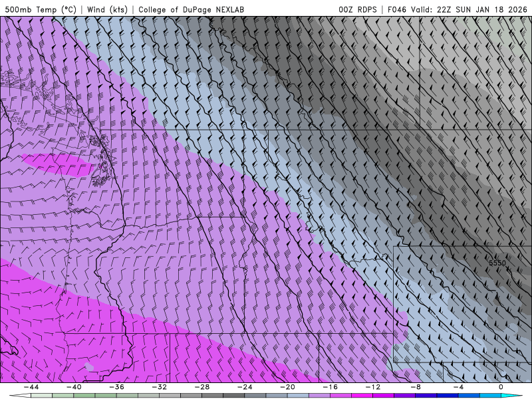The width and height of the screenshot is (532, 399).
Task: Click the "5550" height contour label
Action: click(497, 263)
